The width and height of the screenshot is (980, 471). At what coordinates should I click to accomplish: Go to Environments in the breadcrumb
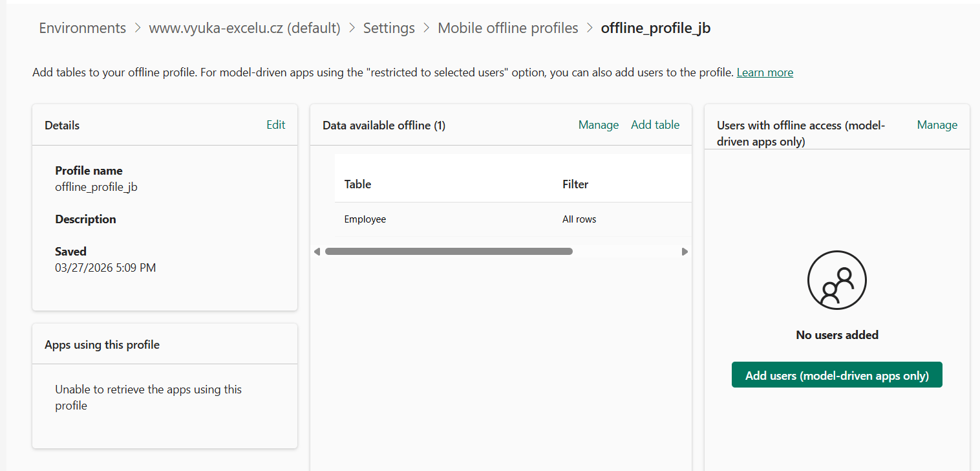(x=82, y=28)
